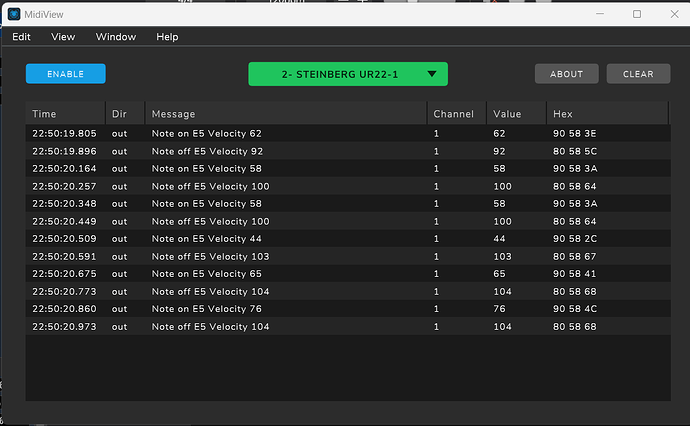Click the MidiView app icon in title bar
The height and width of the screenshot is (426, 690).
click(x=14, y=14)
